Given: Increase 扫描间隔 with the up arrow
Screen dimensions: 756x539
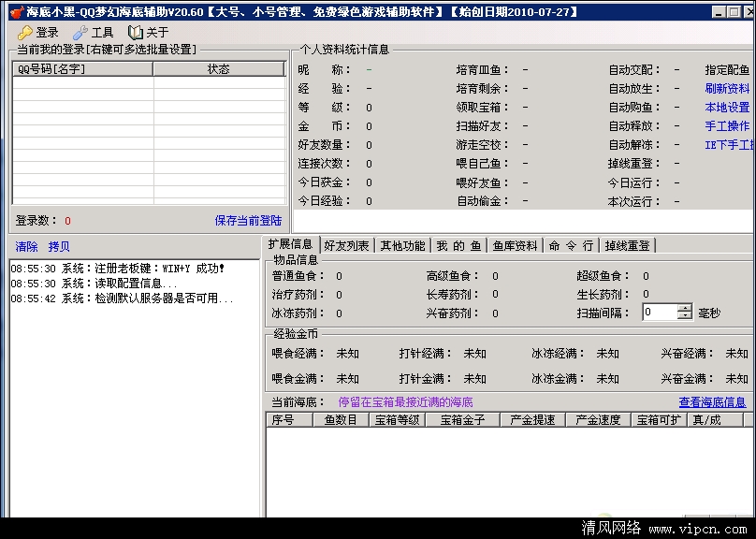Looking at the screenshot, I should tap(685, 308).
